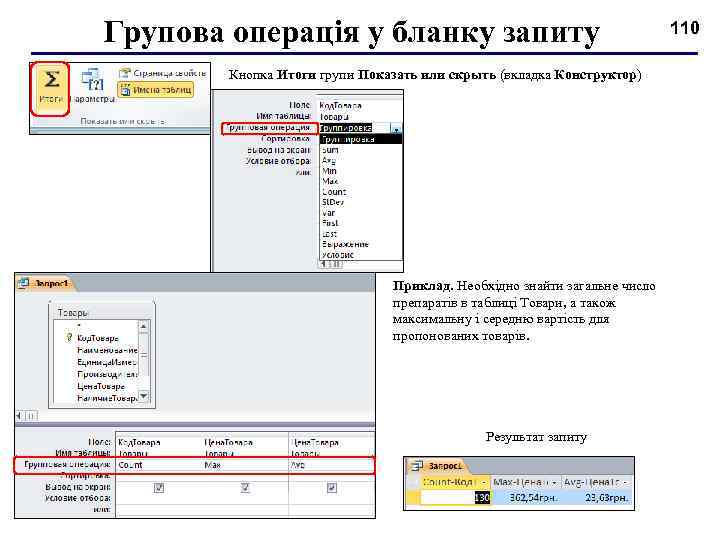The width and height of the screenshot is (720, 540).
Task: Choose Sum from the operation list
Action: (330, 150)
